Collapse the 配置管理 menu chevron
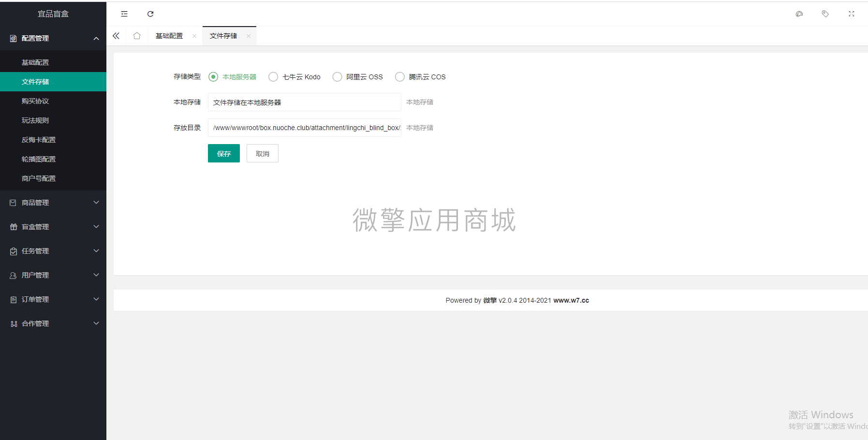 pos(96,38)
